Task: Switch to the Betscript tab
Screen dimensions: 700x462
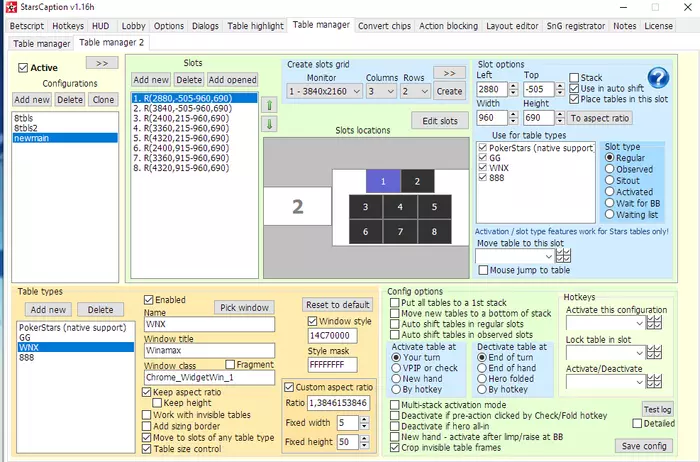Action: 26,26
